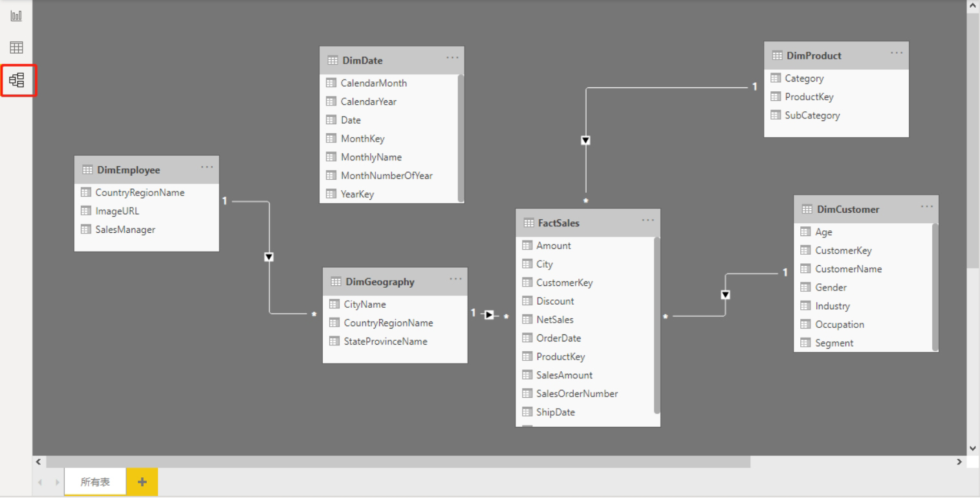
Task: Open the DimProduct more options menu
Action: pyautogui.click(x=897, y=52)
